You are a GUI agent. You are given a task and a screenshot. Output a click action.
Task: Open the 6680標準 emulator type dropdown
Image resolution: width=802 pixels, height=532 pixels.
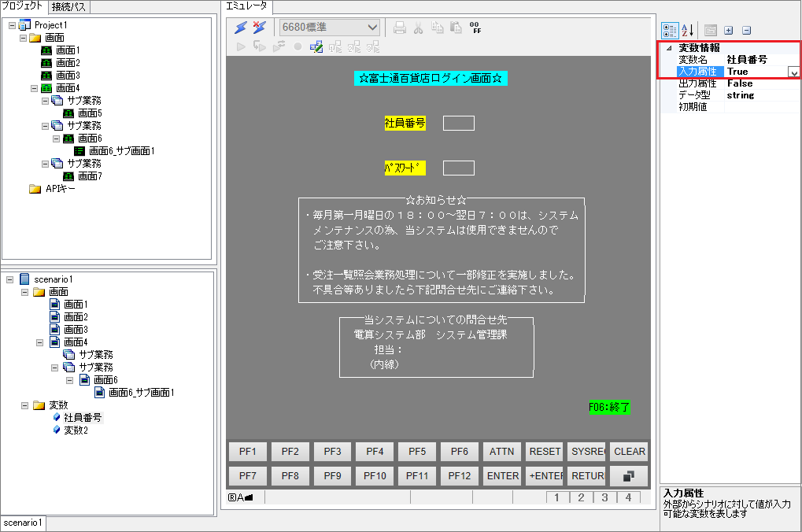click(372, 28)
